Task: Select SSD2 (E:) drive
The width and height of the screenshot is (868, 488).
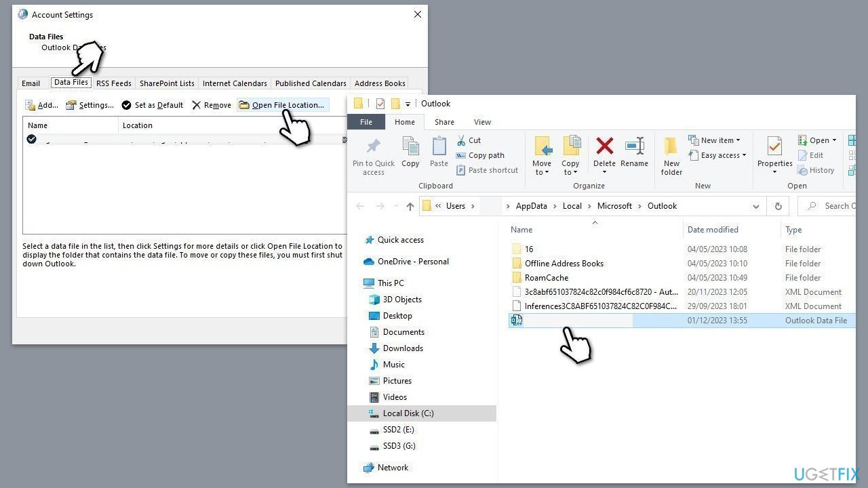Action: tap(398, 430)
